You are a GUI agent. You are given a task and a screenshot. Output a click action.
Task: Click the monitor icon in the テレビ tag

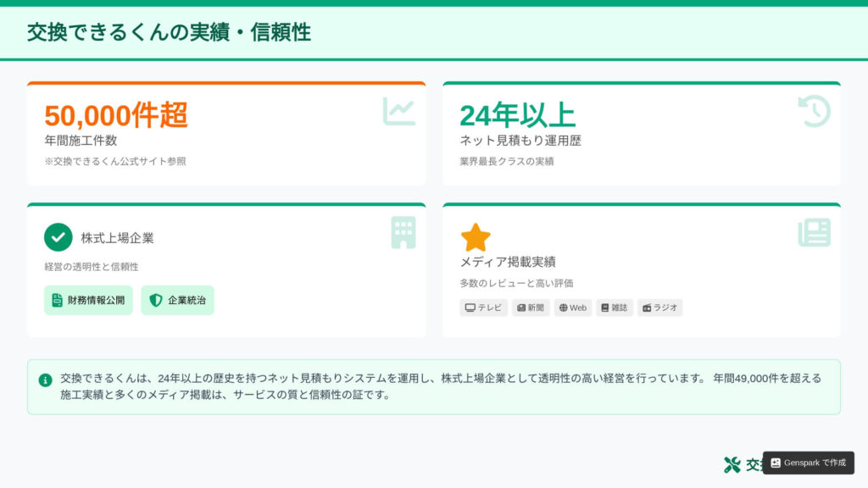470,308
